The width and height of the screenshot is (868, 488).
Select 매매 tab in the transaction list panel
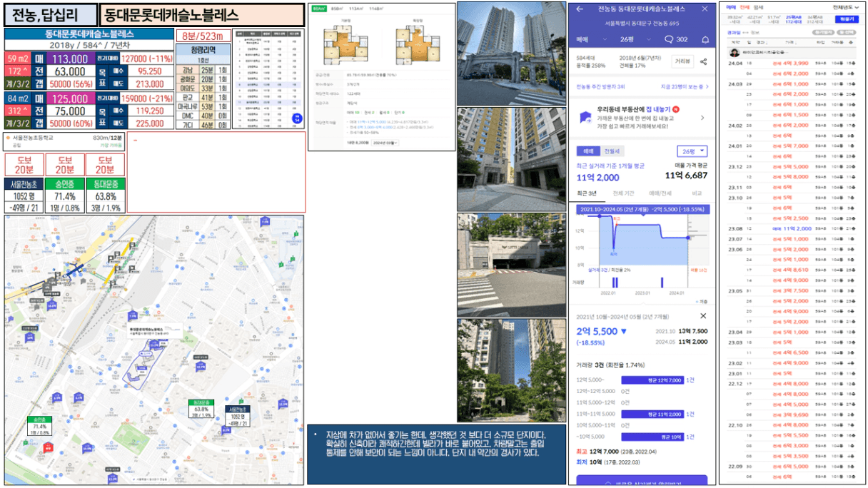click(730, 7)
